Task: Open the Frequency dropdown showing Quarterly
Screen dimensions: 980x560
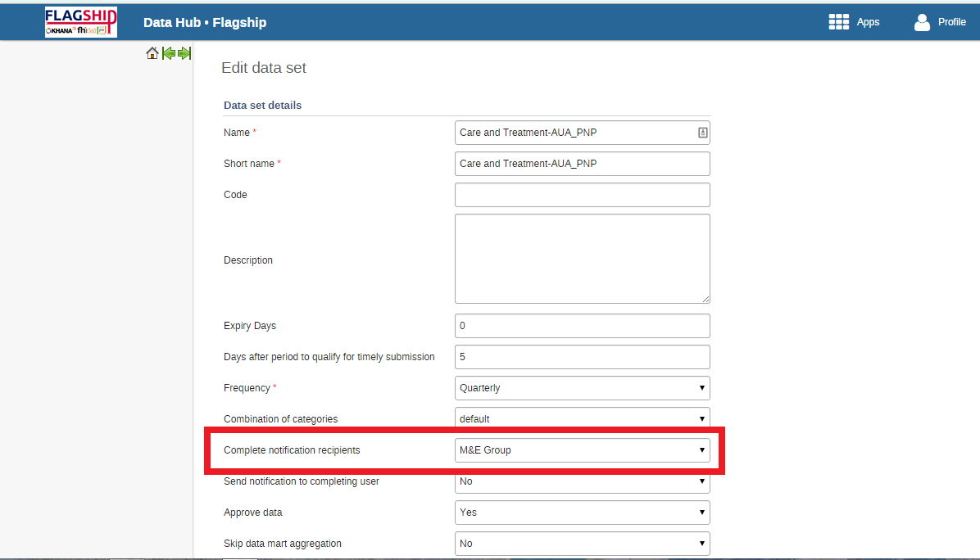Action: pyautogui.click(x=583, y=388)
